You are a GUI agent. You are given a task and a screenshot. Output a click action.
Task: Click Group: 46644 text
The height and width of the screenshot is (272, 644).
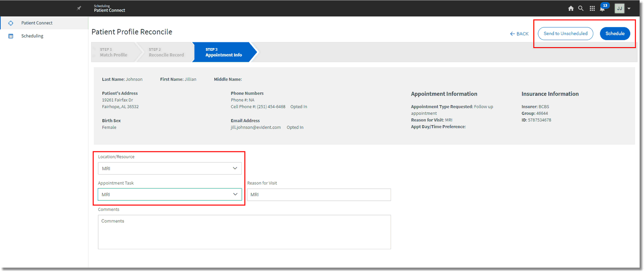click(534, 114)
